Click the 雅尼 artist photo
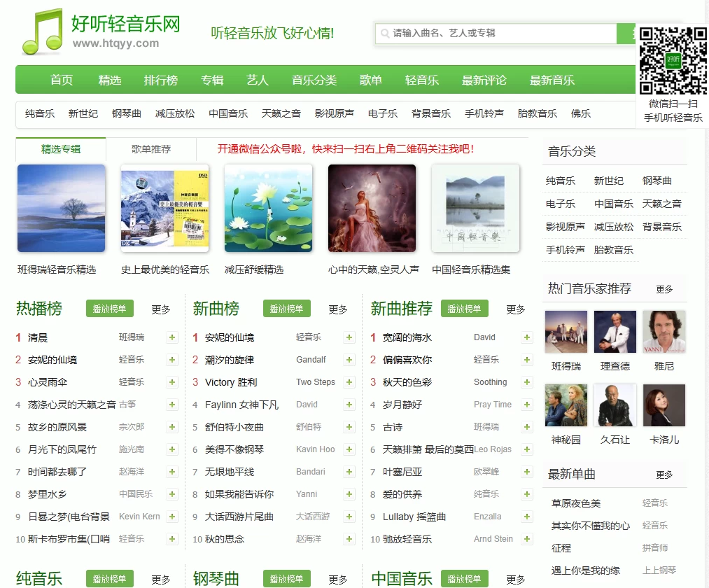The image size is (709, 588). (663, 331)
